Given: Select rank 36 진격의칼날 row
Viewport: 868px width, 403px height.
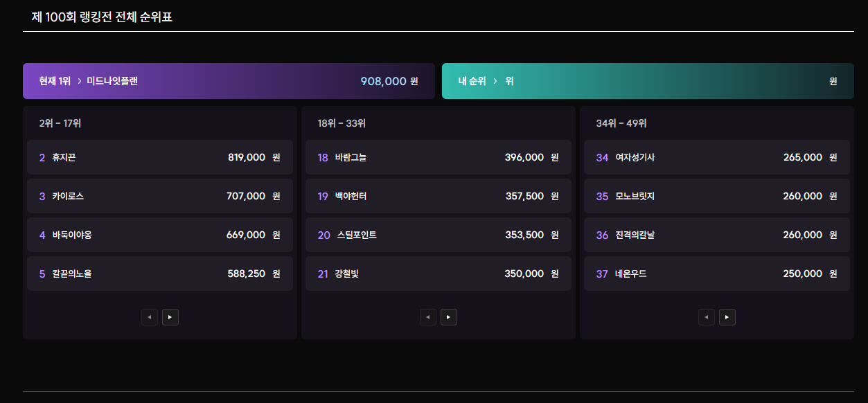Looking at the screenshot, I should [716, 235].
